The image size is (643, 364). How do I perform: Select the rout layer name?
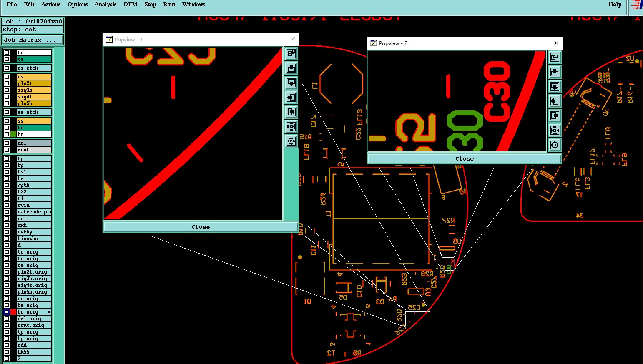[x=34, y=150]
